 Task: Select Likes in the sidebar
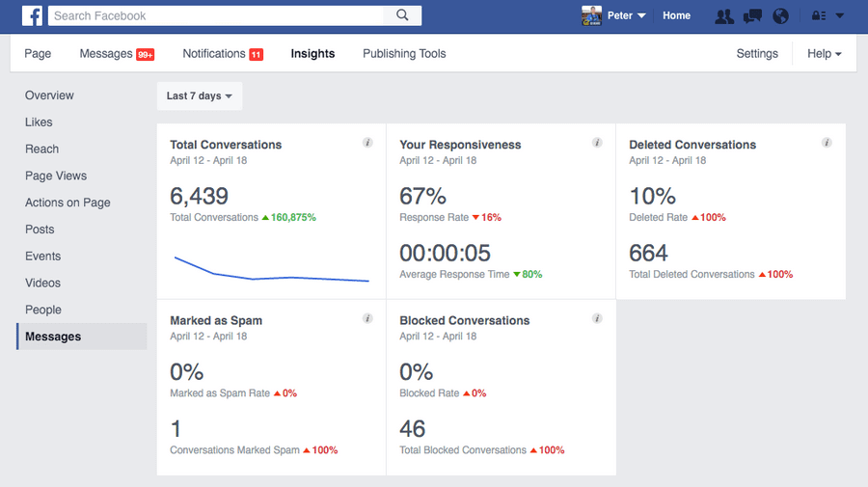pyautogui.click(x=39, y=122)
